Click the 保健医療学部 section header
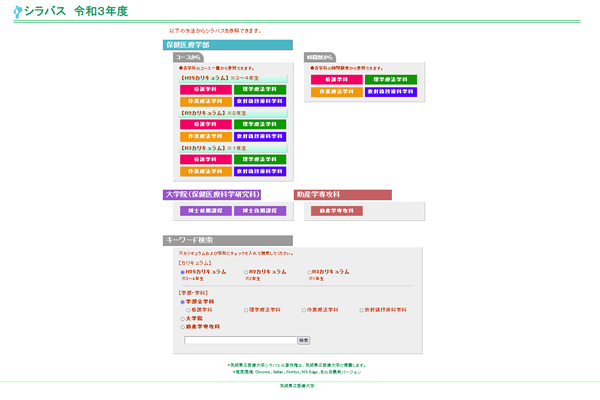Screen dimensions: 600x400 228,45
